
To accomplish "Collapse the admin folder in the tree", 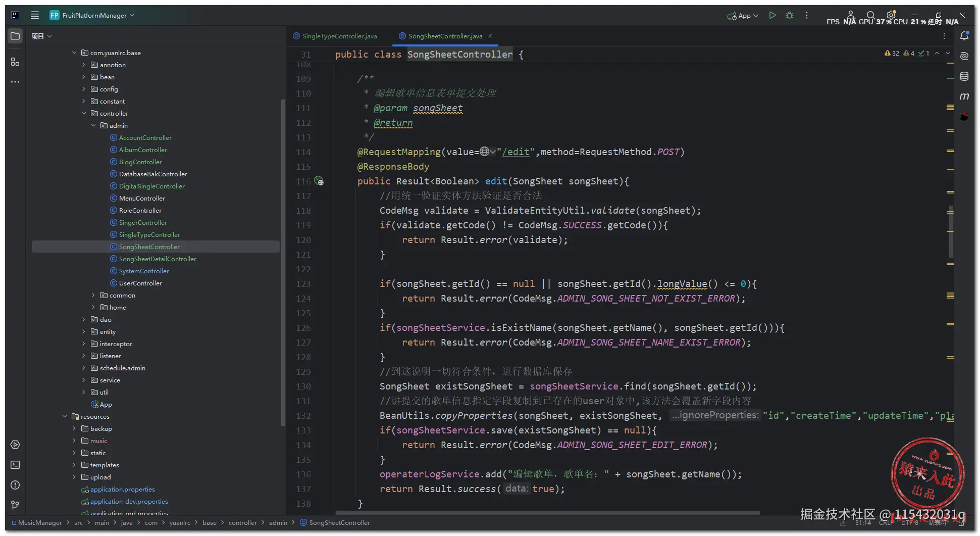I will [x=93, y=126].
